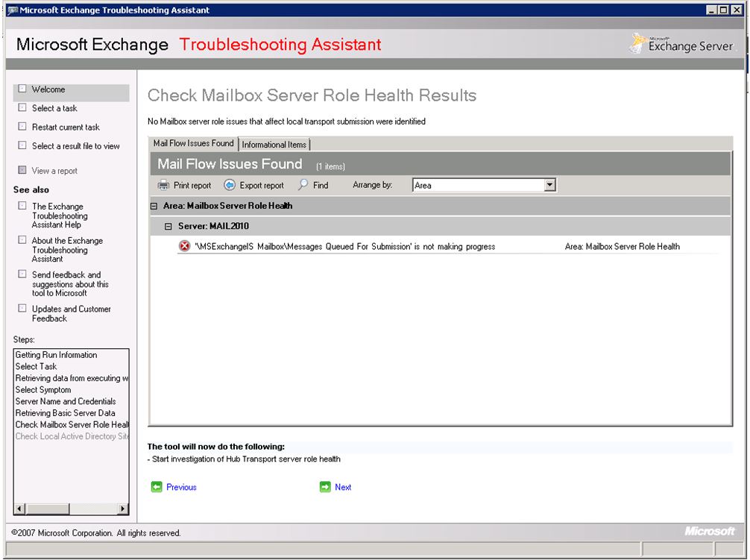Switch to the Mail Flow Issues Found tab
The image size is (750, 560).
(x=193, y=143)
